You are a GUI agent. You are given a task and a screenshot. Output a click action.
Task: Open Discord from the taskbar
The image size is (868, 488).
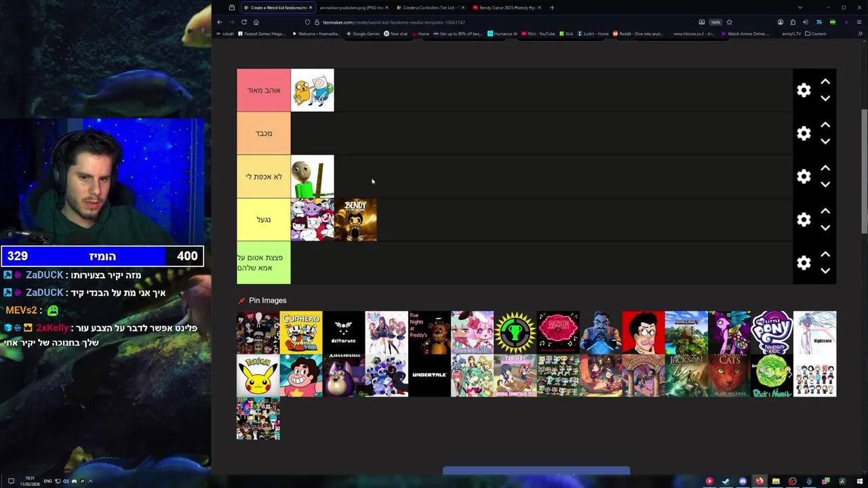tap(743, 481)
